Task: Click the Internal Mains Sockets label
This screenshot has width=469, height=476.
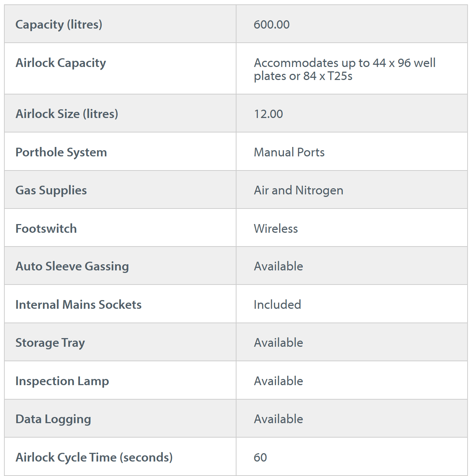Action: [78, 305]
